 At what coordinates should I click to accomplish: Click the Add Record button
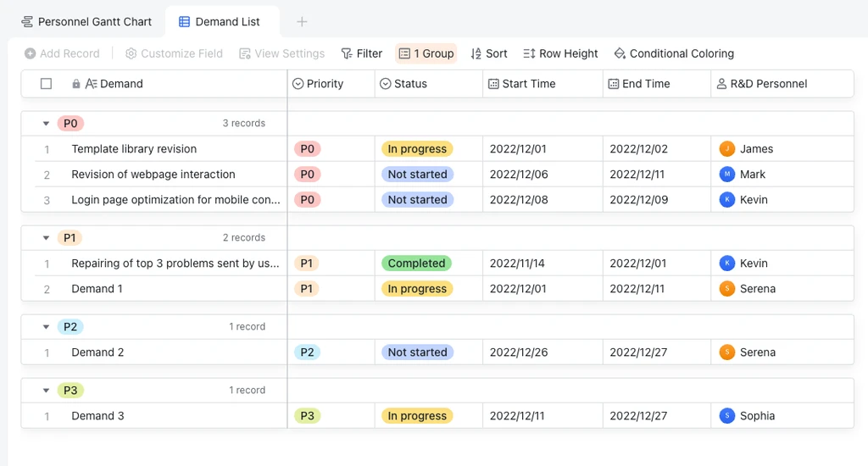(x=62, y=53)
